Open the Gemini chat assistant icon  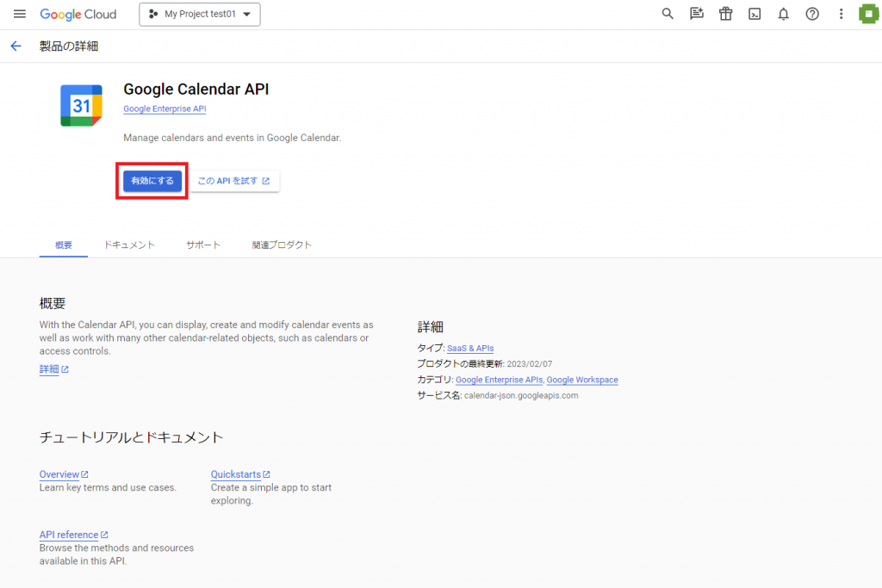pos(696,14)
